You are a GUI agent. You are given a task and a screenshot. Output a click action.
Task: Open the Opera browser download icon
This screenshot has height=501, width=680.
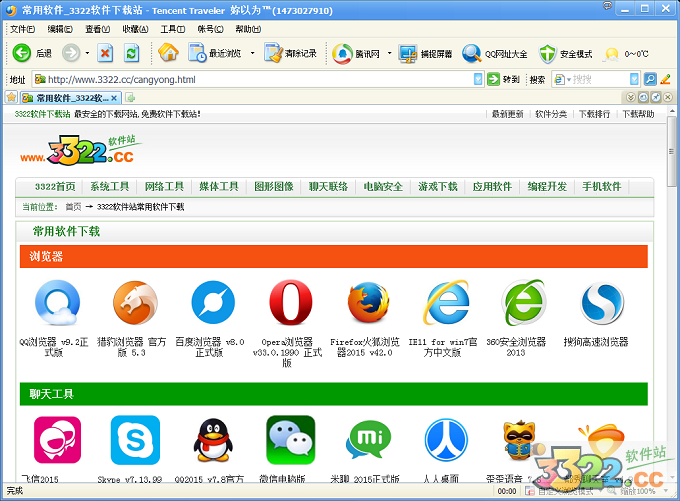click(290, 302)
